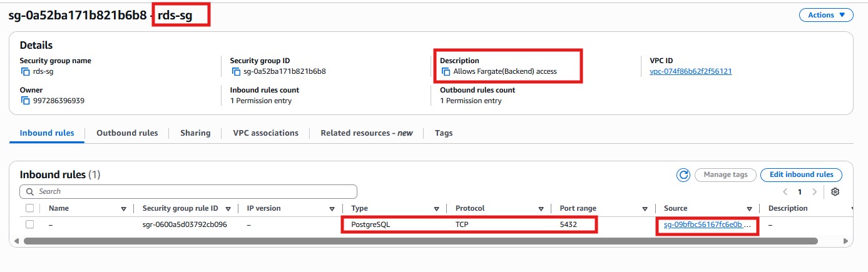Open the VPC ID link
Image resolution: width=868 pixels, height=272 pixels.
click(x=690, y=71)
